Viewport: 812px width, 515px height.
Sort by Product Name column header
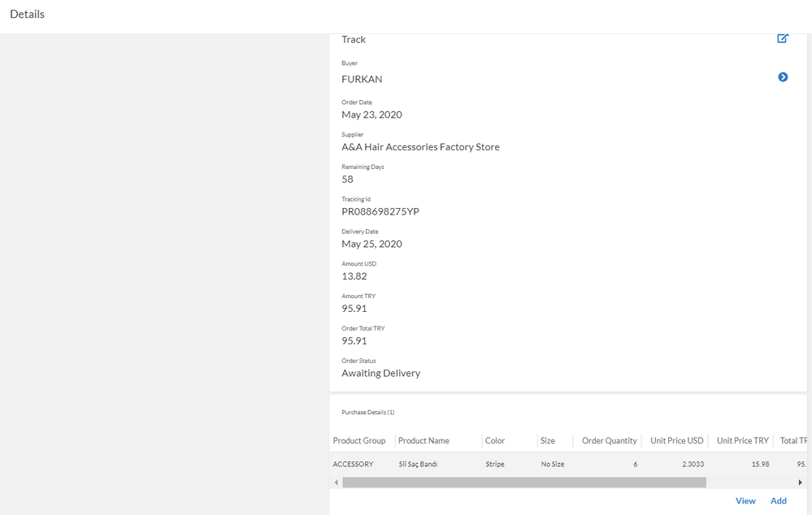click(x=423, y=440)
